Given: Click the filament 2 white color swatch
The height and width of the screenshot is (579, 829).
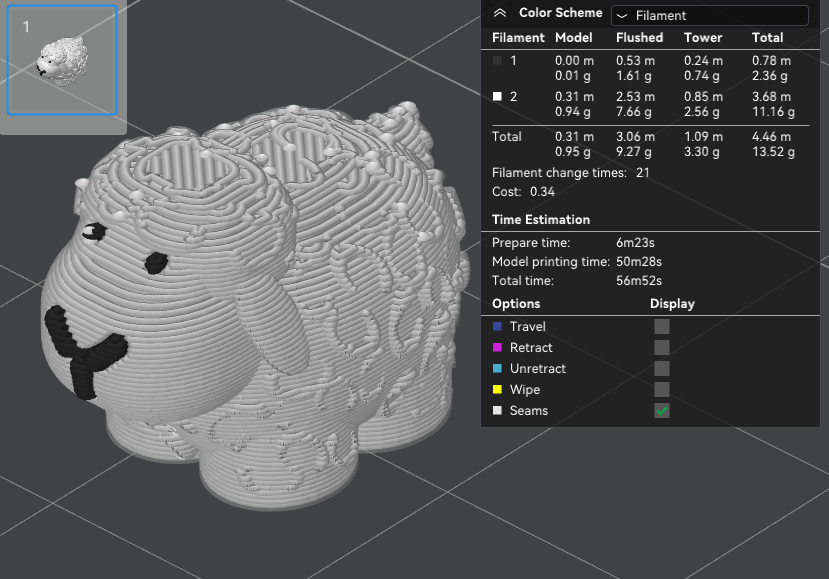Looking at the screenshot, I should coord(497,96).
